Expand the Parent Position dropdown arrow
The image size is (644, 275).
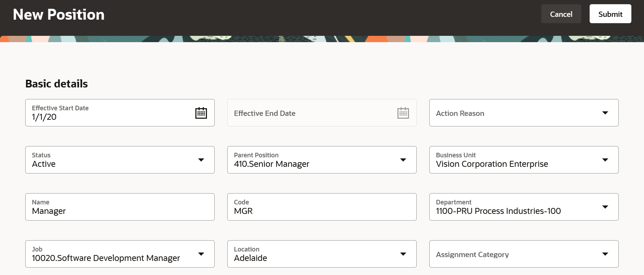pyautogui.click(x=403, y=160)
